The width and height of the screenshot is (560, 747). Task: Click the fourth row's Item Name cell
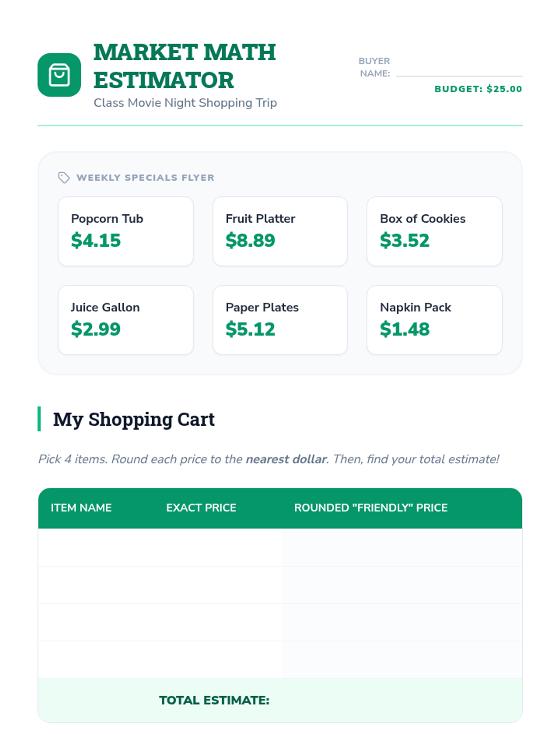[x=96, y=660]
